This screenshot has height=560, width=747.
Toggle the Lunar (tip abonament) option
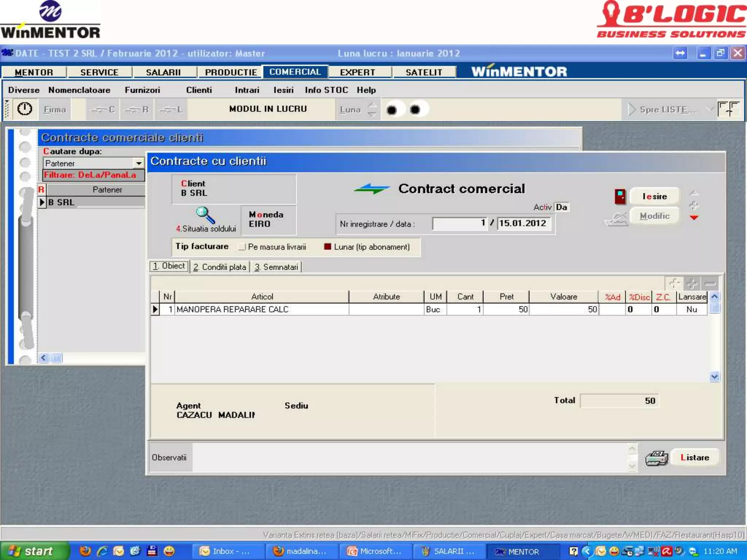point(328,247)
